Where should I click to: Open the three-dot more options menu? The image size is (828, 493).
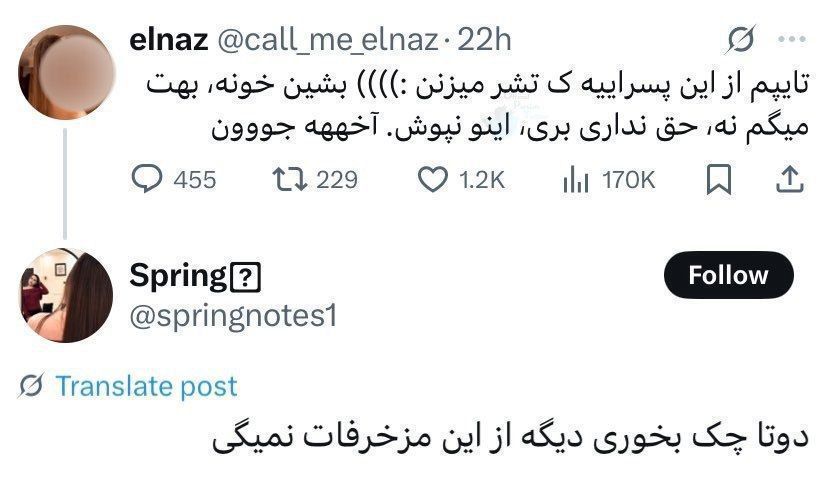(x=790, y=40)
